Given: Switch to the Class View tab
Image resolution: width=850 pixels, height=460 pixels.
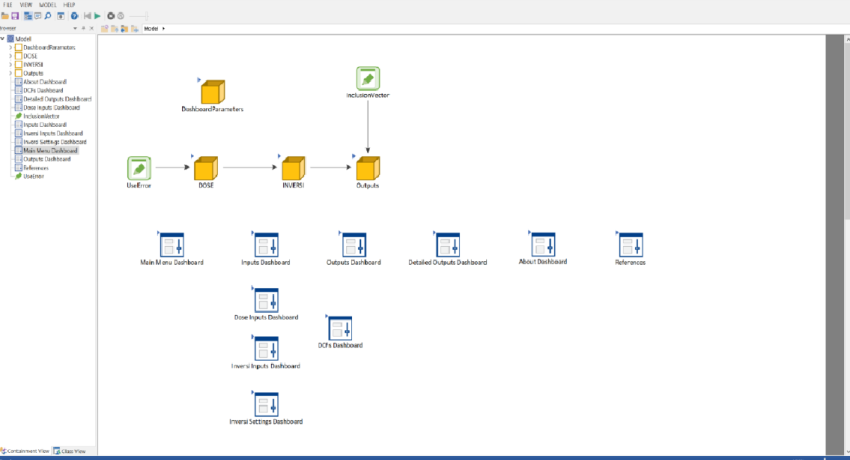Looking at the screenshot, I should click(70, 451).
